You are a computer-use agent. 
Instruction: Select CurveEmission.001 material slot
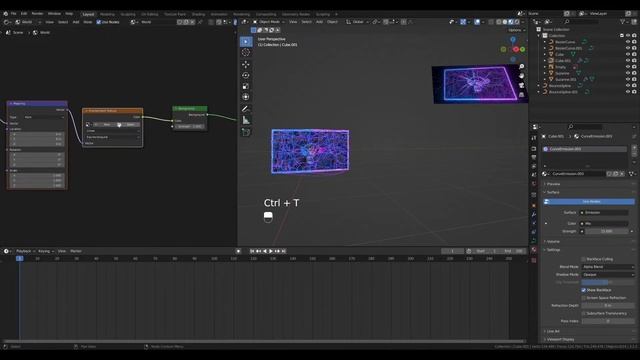coord(584,149)
